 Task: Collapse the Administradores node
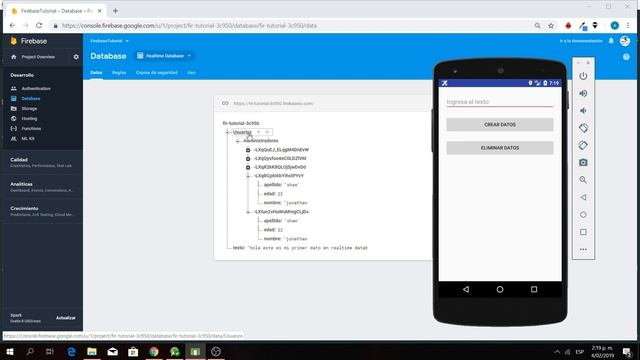click(x=238, y=141)
